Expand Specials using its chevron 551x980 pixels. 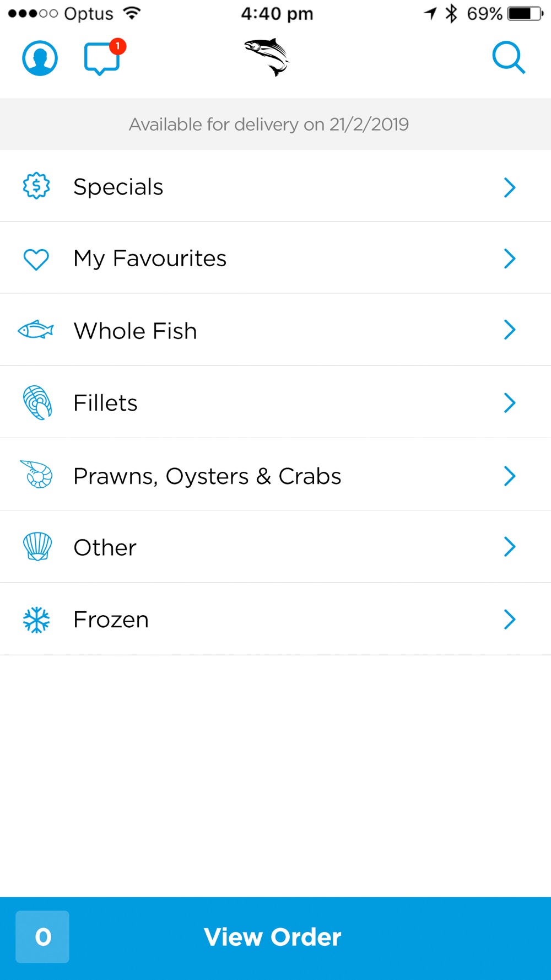(510, 187)
